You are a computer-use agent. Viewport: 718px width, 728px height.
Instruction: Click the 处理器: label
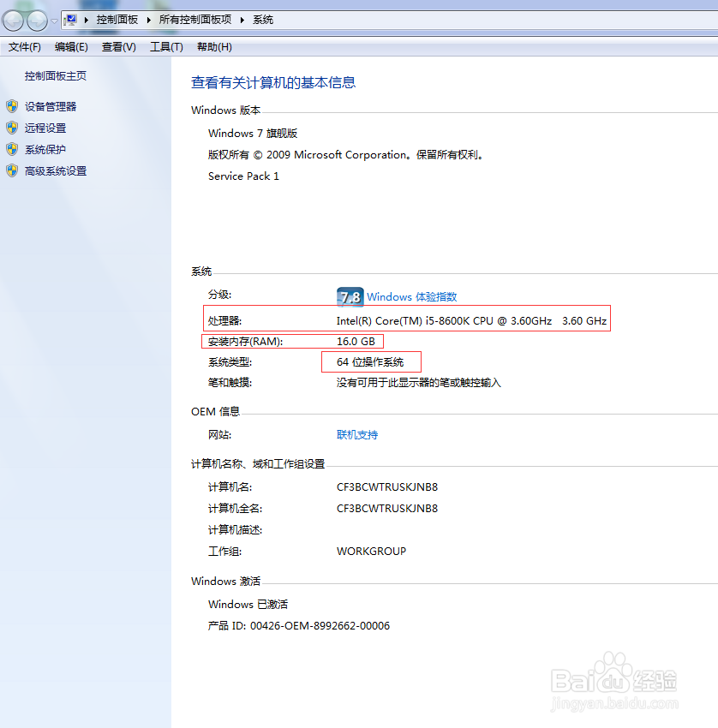(x=224, y=321)
